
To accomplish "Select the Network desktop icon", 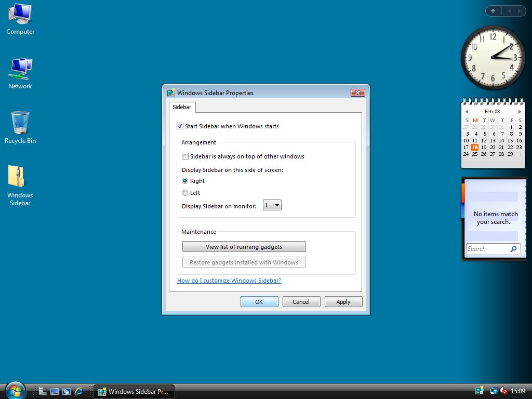I will (20, 73).
